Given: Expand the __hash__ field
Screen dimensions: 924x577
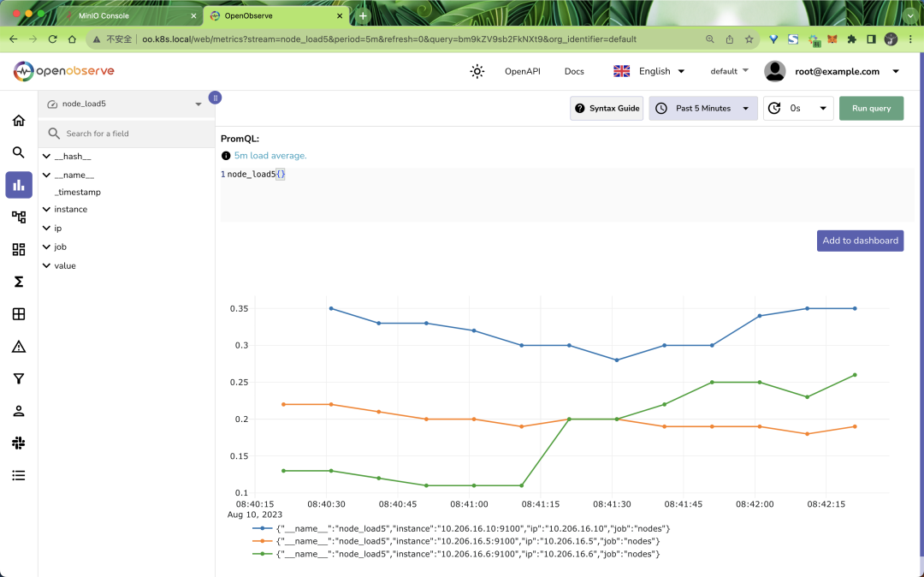Looking at the screenshot, I should click(47, 157).
